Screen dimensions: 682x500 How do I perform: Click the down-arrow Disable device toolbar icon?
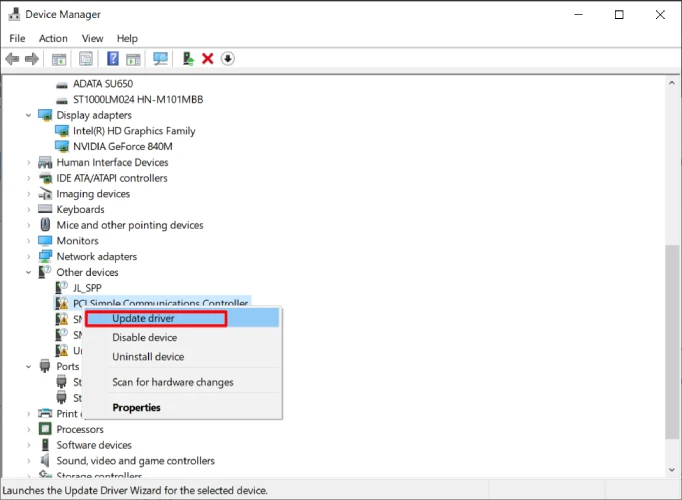(x=228, y=59)
